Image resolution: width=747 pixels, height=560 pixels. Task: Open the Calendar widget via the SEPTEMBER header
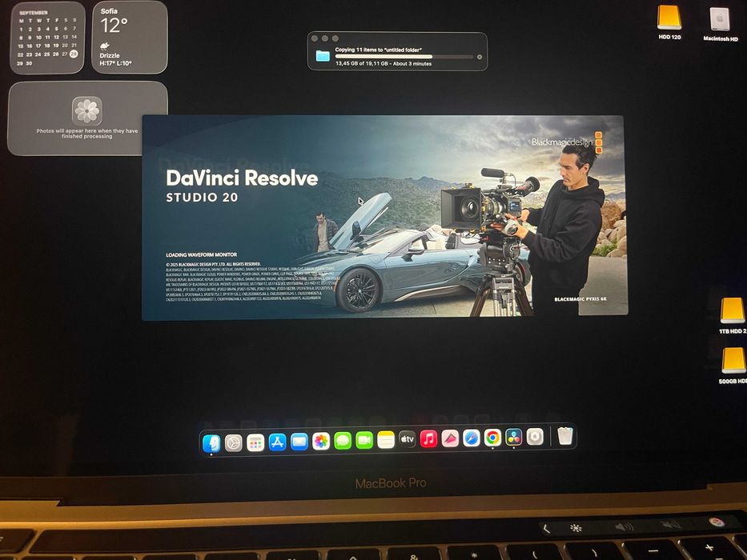(x=33, y=13)
